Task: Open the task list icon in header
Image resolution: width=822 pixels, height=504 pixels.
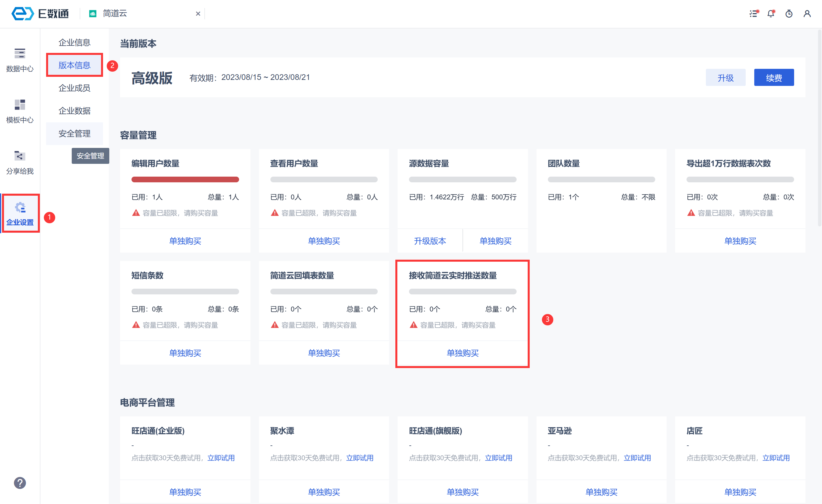Action: 753,14
